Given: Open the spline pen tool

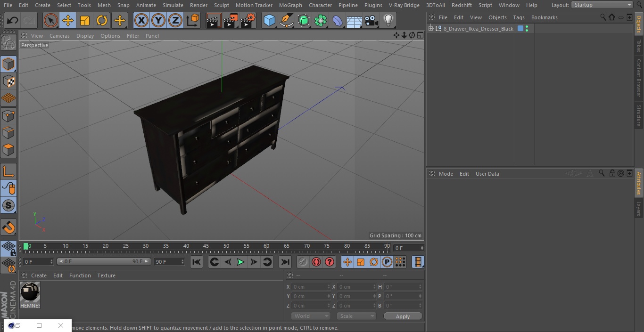Looking at the screenshot, I should click(x=286, y=20).
